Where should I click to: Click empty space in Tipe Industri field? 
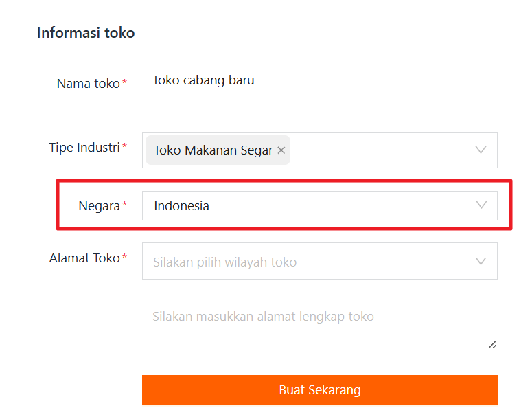click(378, 150)
